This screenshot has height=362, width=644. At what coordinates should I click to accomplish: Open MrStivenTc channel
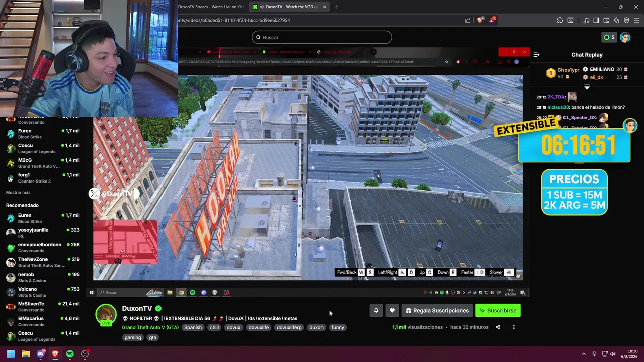pos(43,307)
